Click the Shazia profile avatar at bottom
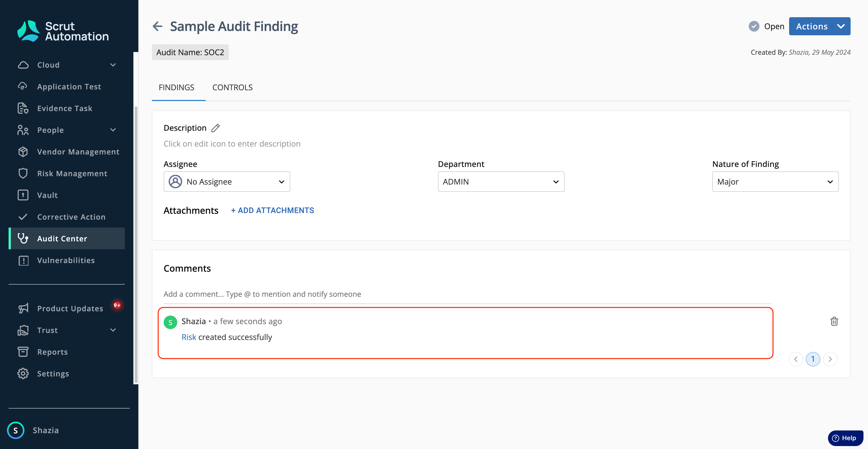The image size is (868, 449). tap(16, 430)
